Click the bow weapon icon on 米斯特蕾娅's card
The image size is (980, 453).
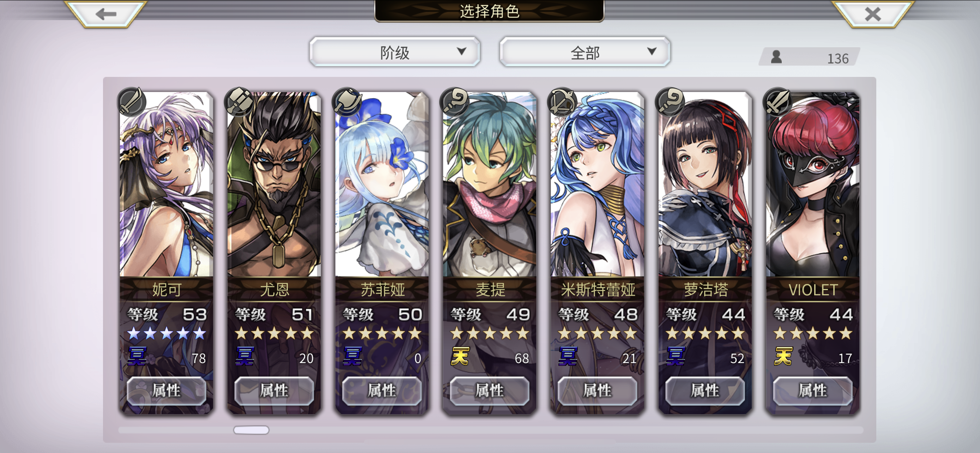(x=562, y=102)
